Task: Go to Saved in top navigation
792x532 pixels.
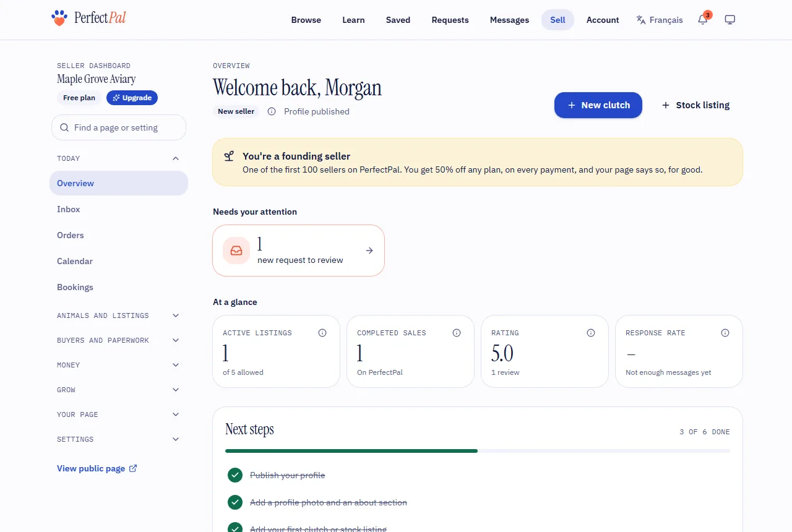Action: [398, 20]
